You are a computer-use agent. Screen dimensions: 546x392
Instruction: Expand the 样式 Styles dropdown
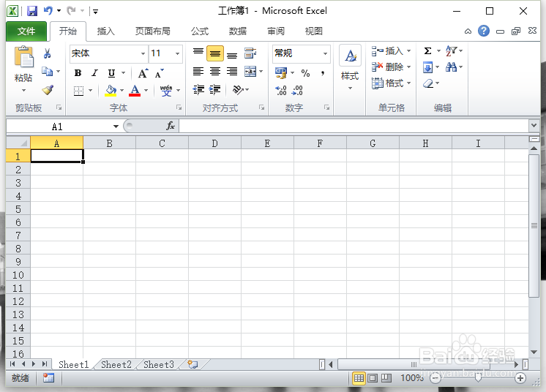click(350, 88)
